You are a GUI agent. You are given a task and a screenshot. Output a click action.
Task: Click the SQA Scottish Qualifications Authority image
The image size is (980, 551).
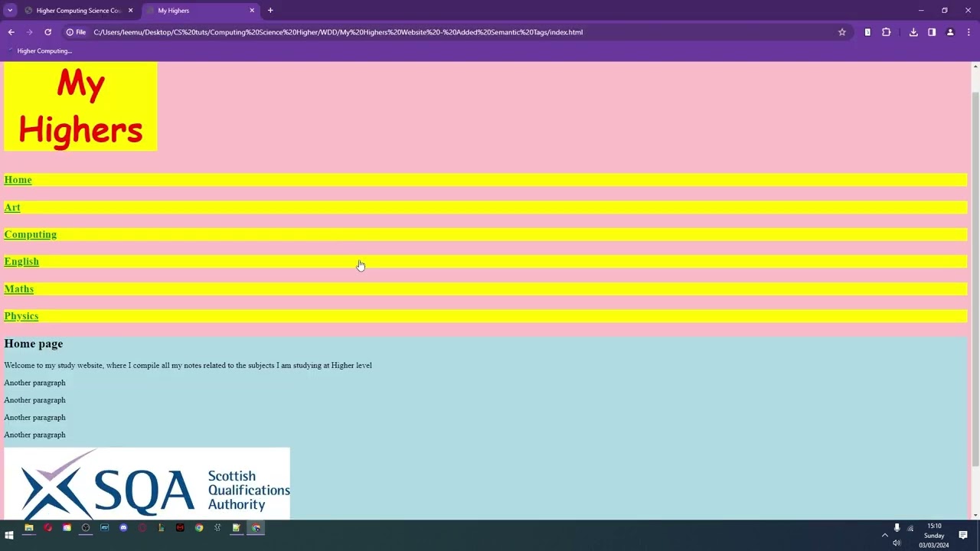[147, 484]
